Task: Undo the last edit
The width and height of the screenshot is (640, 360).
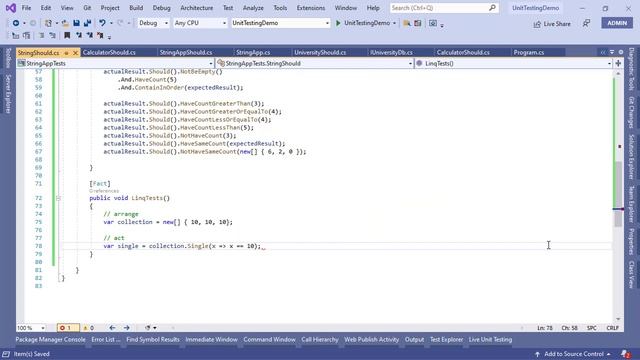Action: (102, 23)
